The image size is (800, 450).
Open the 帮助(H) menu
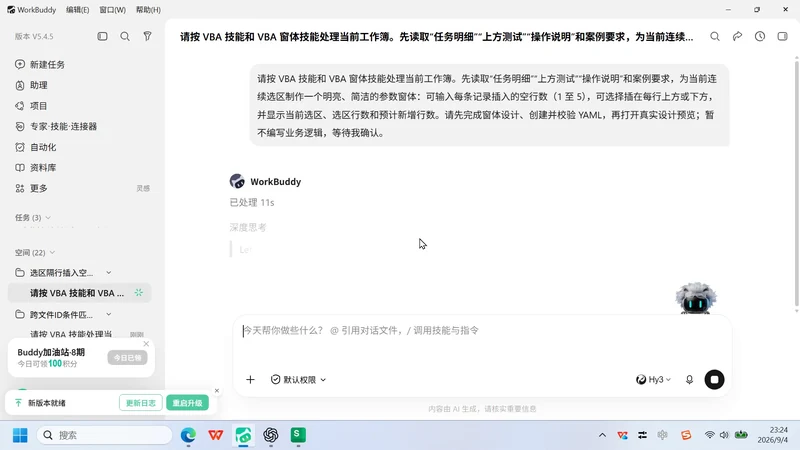point(148,10)
